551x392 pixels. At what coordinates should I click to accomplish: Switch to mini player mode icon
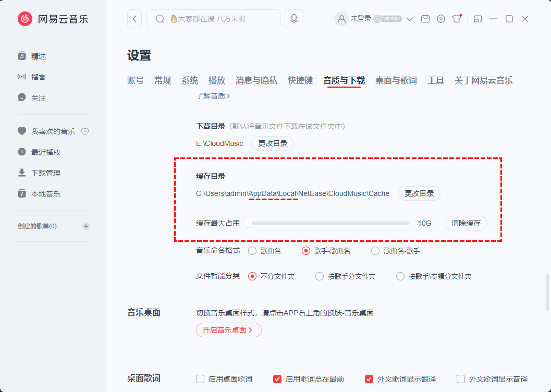click(478, 19)
